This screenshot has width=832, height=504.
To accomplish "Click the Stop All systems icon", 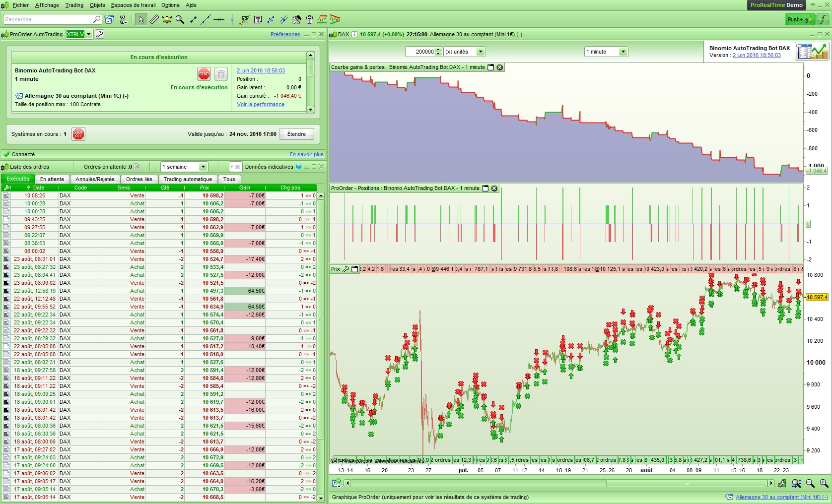I will (x=78, y=134).
